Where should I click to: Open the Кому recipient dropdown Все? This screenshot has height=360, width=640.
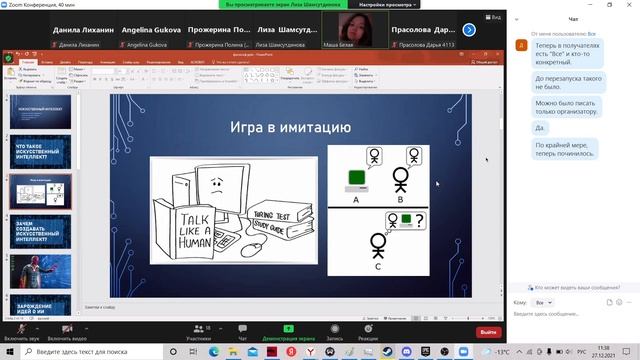point(544,302)
